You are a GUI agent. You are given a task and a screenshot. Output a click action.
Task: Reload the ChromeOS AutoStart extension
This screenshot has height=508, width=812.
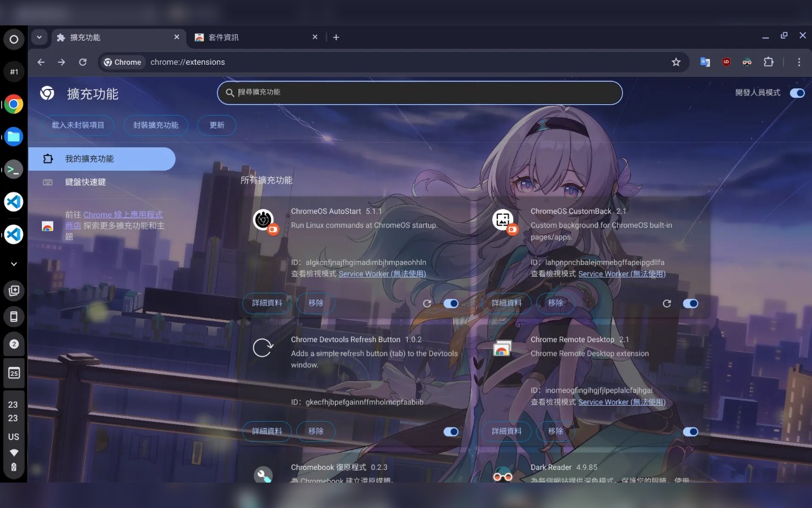coord(428,304)
